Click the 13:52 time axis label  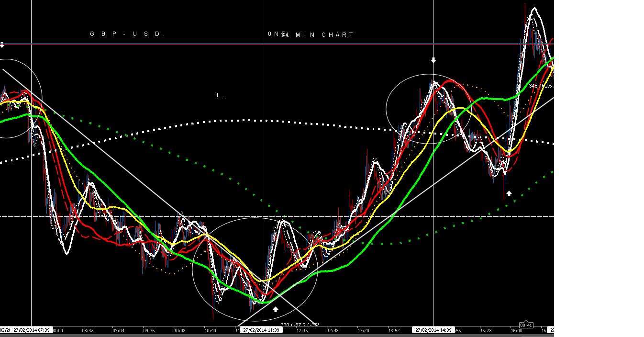point(394,331)
